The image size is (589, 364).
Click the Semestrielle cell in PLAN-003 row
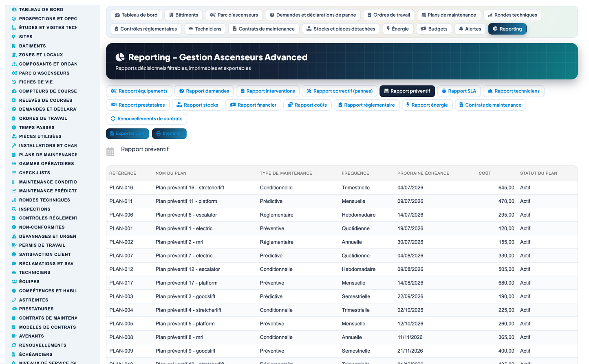tap(356, 296)
